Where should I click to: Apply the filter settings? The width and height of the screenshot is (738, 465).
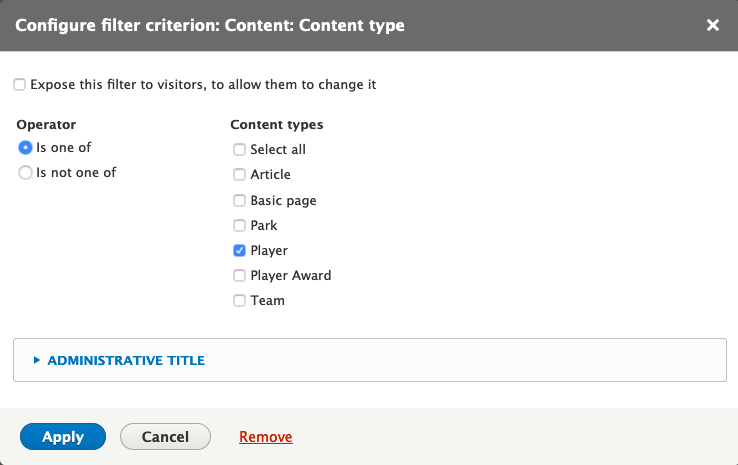63,436
